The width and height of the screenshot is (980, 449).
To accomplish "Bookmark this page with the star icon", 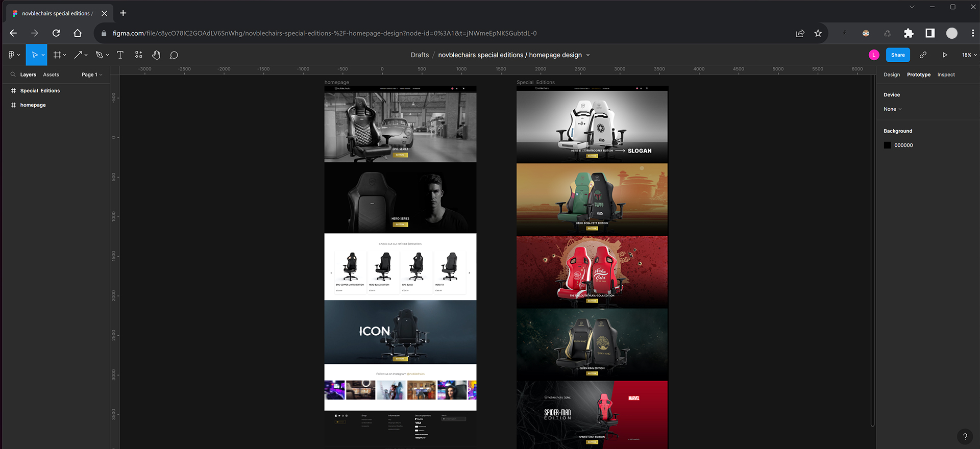I will (818, 33).
